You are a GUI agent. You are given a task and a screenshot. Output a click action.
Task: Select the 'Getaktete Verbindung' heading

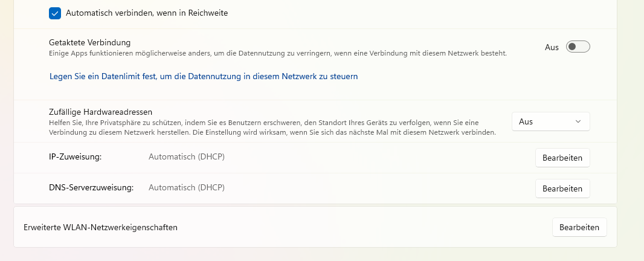click(x=89, y=42)
